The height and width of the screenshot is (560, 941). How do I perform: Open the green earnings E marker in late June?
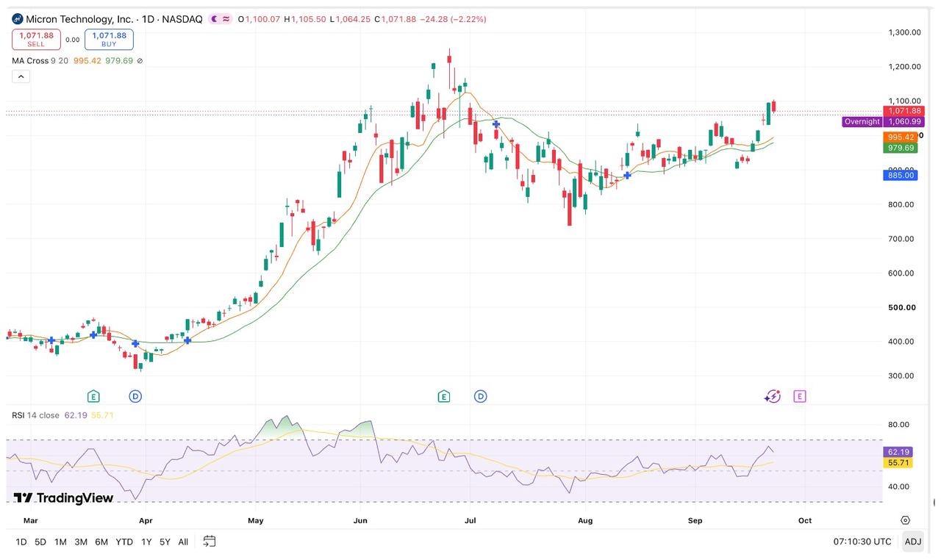point(444,396)
